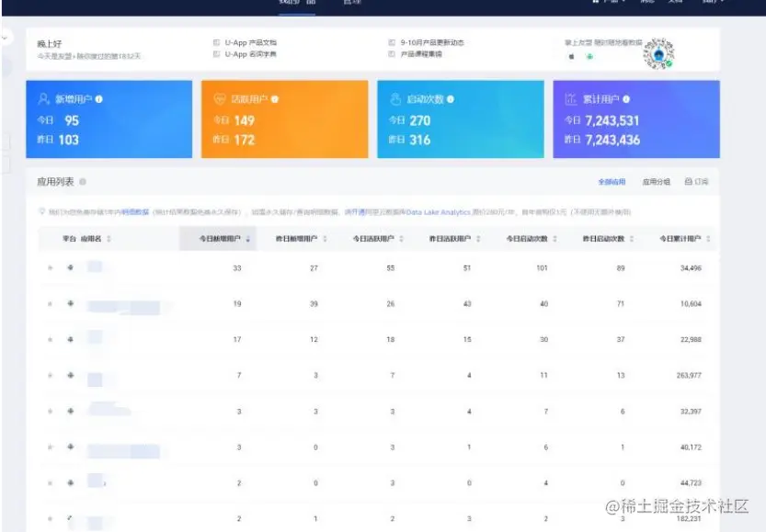The image size is (766, 532).
Task: Click document icon before 9-10月产品更新动态
Action: tap(392, 42)
